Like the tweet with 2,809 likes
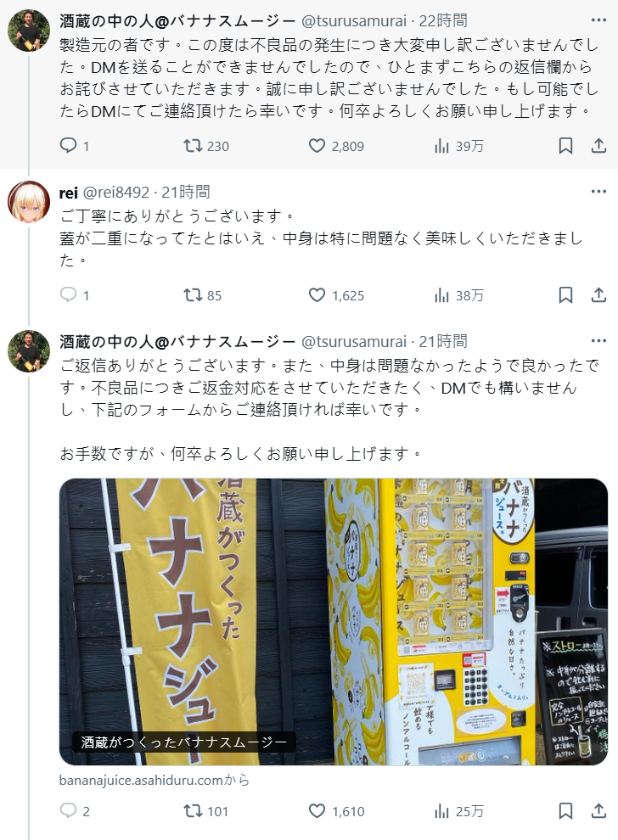618x840 pixels. tap(337, 146)
